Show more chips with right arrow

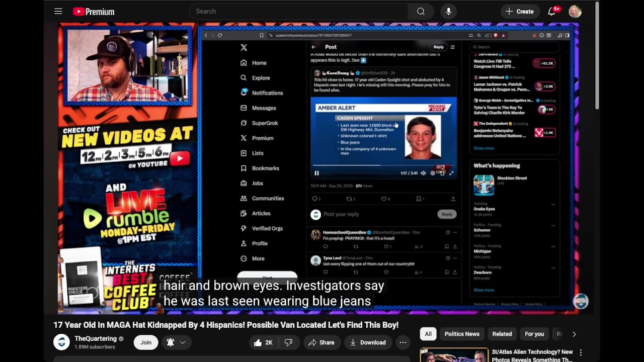[x=574, y=334]
